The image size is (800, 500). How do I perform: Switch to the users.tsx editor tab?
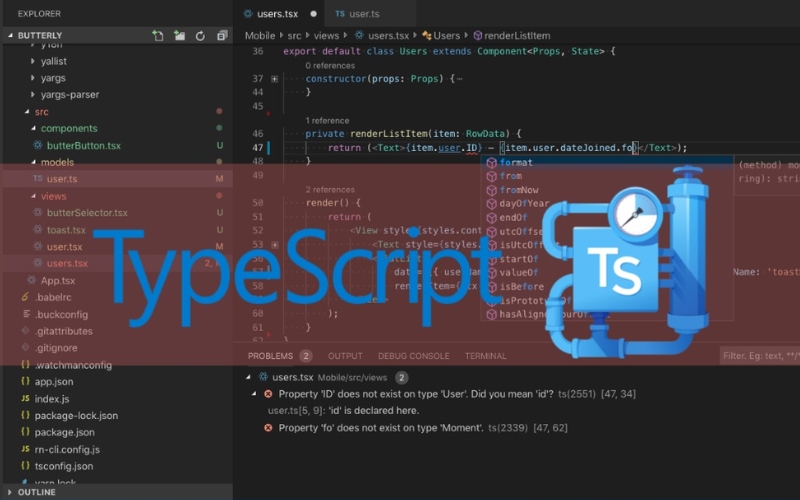tap(277, 14)
